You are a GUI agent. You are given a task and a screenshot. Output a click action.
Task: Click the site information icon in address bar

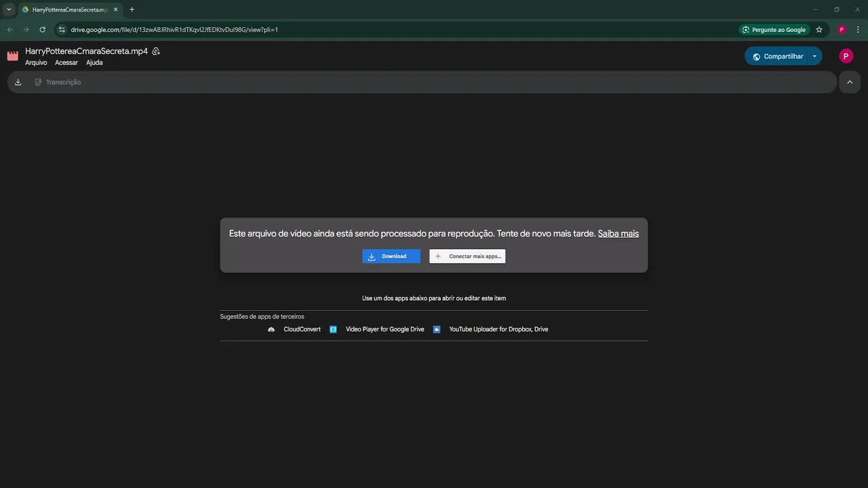[x=61, y=30]
